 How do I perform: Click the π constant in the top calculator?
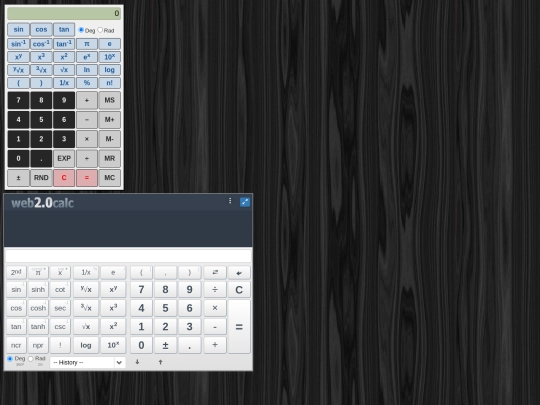87,44
